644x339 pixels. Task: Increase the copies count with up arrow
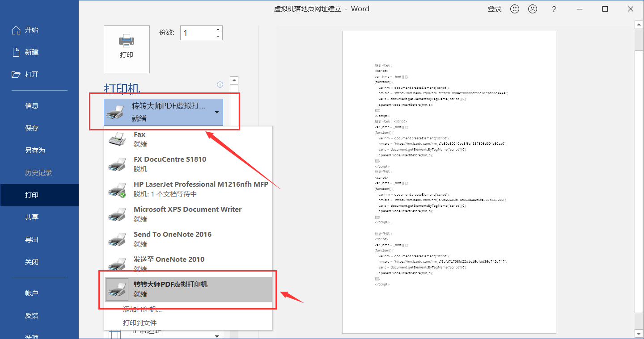(218, 29)
